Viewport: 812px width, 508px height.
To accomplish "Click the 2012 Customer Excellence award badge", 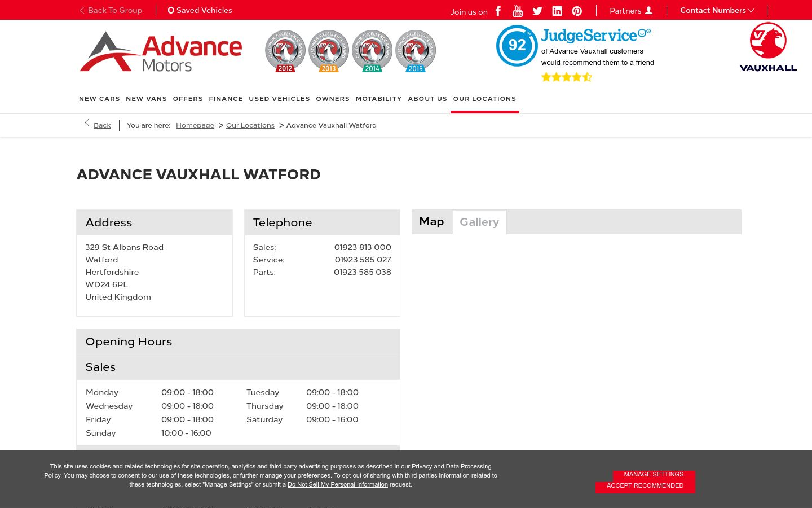I will (285, 51).
